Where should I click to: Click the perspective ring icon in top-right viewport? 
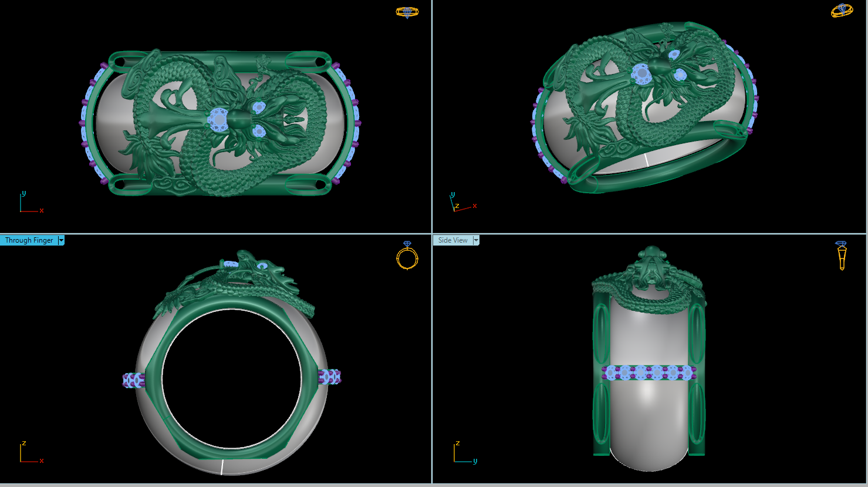tap(841, 10)
